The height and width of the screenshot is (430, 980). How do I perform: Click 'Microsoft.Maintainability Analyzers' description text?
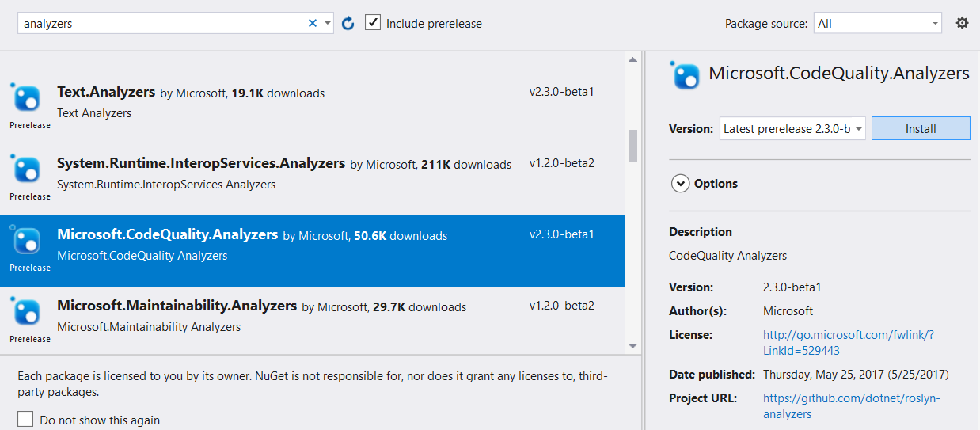tap(149, 327)
